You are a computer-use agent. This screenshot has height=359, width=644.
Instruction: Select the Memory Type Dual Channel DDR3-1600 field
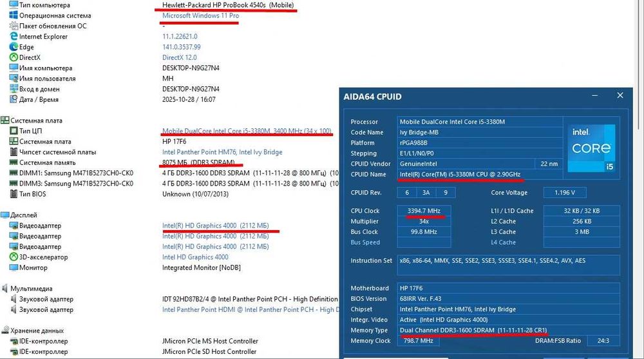click(x=509, y=330)
